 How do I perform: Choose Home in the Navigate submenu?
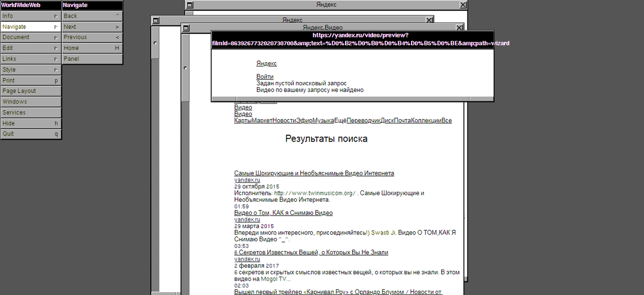pyautogui.click(x=92, y=48)
